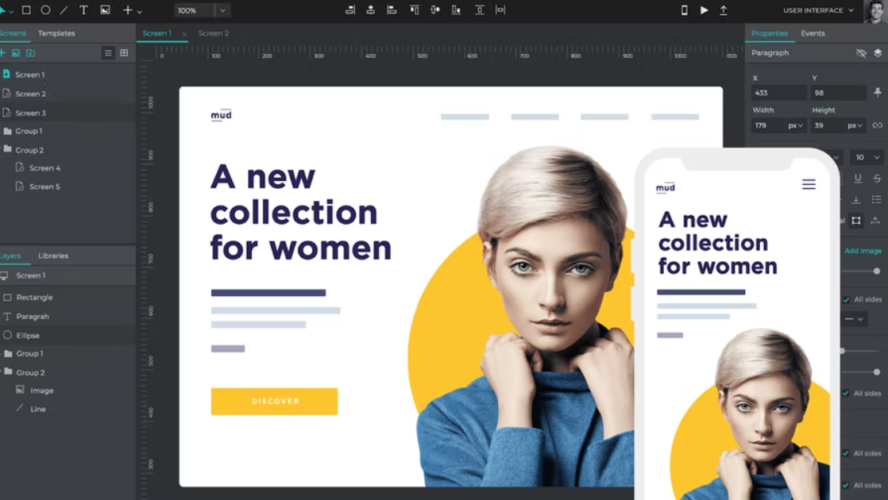Toggle Paragraph visibility eye icon
The width and height of the screenshot is (888, 500).
[861, 53]
